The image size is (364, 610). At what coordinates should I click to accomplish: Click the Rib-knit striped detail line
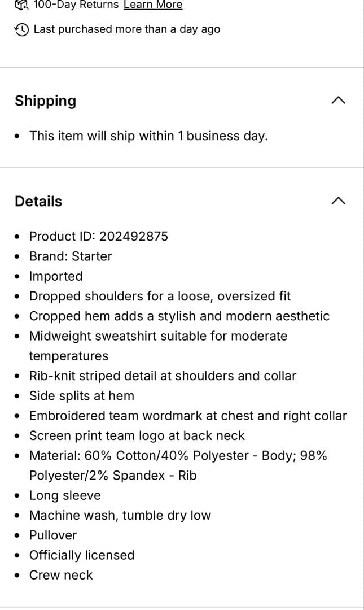163,376
